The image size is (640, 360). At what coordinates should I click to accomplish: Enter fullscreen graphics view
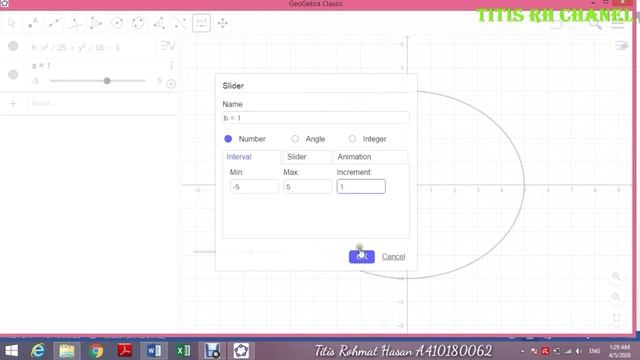tap(616, 318)
